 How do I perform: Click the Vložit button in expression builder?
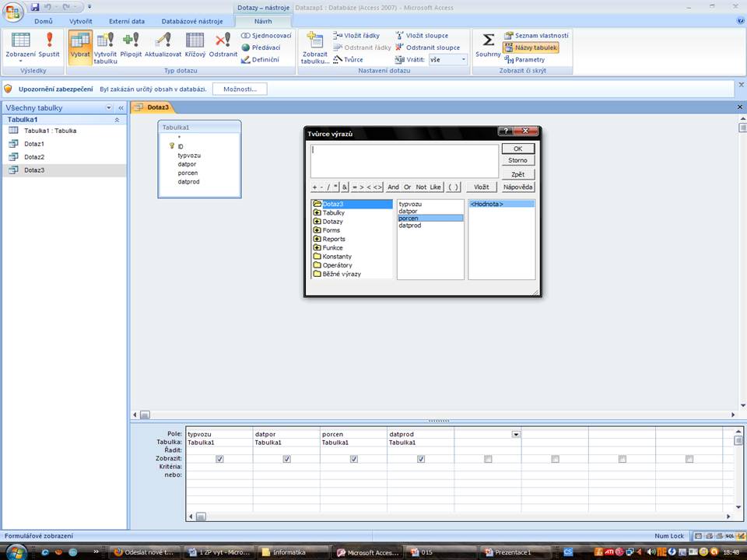tap(481, 187)
